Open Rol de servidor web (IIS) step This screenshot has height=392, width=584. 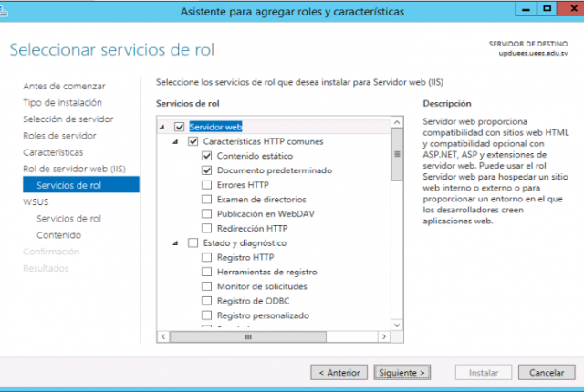click(75, 169)
